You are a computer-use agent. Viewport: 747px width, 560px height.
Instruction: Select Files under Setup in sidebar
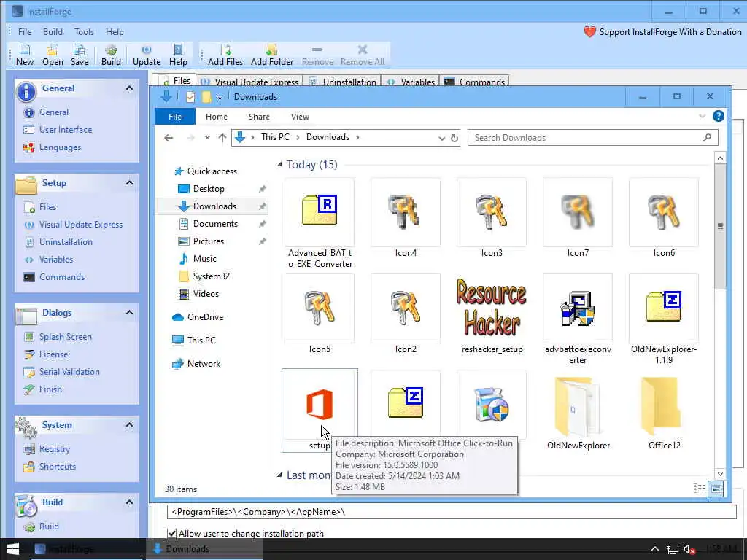[47, 206]
